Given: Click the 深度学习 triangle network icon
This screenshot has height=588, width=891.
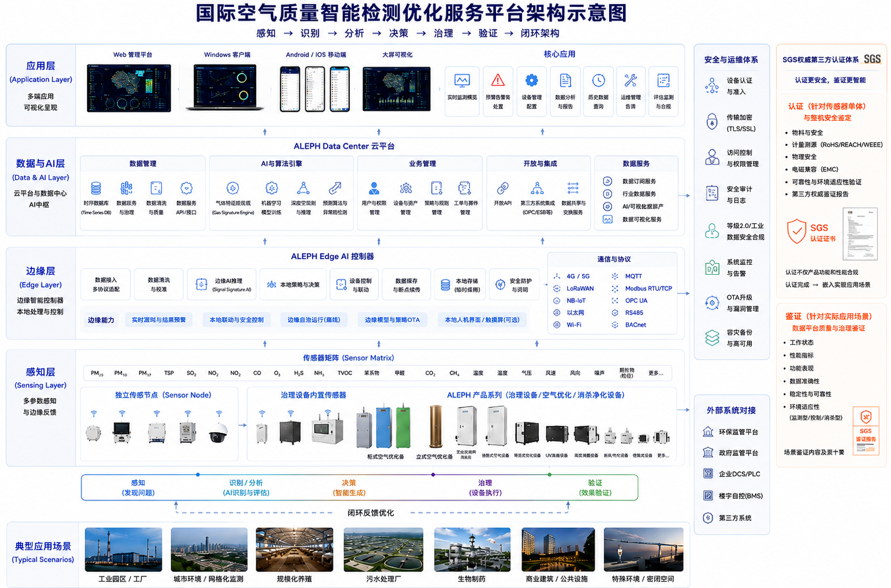Looking at the screenshot, I should coord(303,188).
